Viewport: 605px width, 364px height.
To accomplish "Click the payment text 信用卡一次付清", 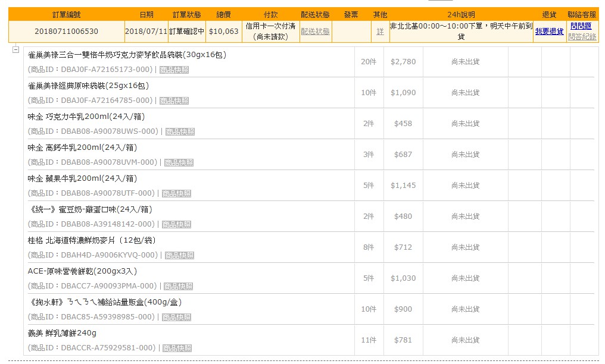I will [x=270, y=26].
